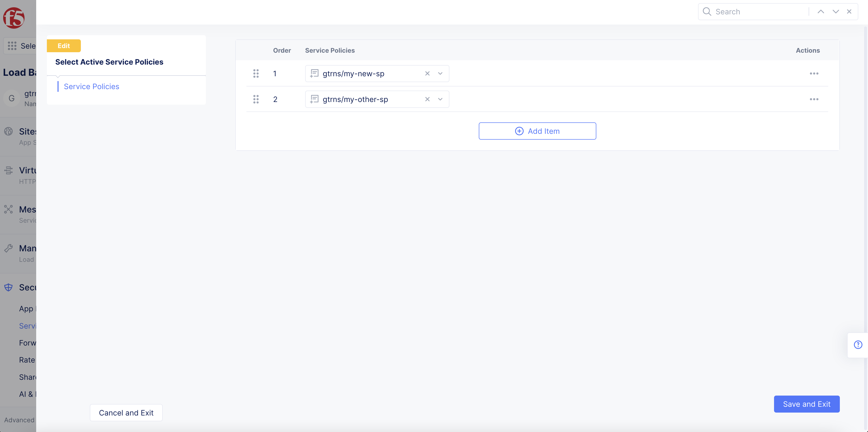Open the service selector grid menu
The width and height of the screenshot is (868, 432).
click(x=12, y=46)
